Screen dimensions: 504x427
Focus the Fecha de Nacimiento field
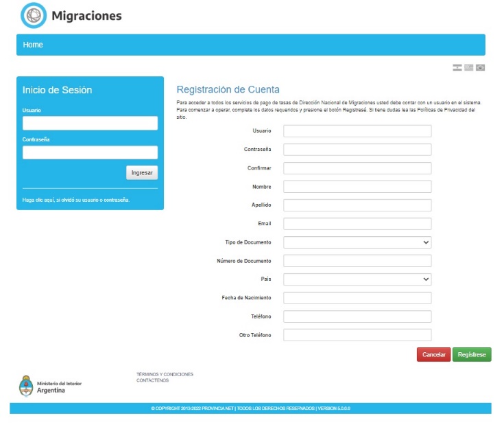tap(357, 298)
